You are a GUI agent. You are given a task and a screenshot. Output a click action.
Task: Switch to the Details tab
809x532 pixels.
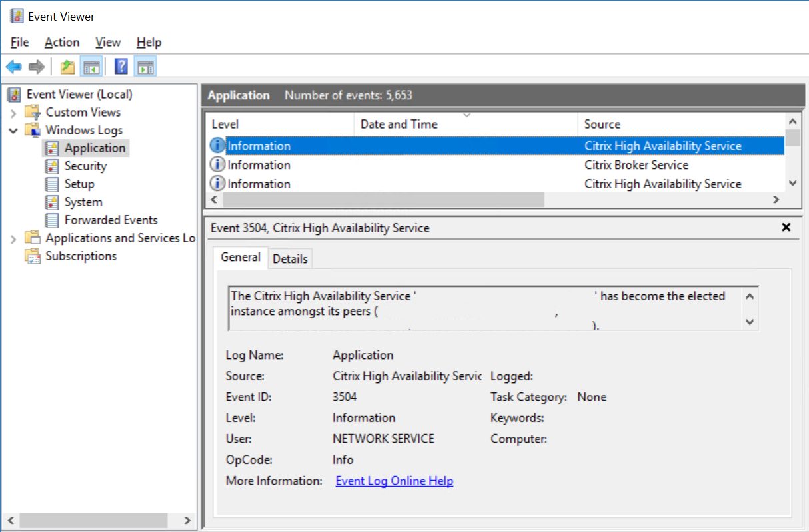click(x=290, y=259)
